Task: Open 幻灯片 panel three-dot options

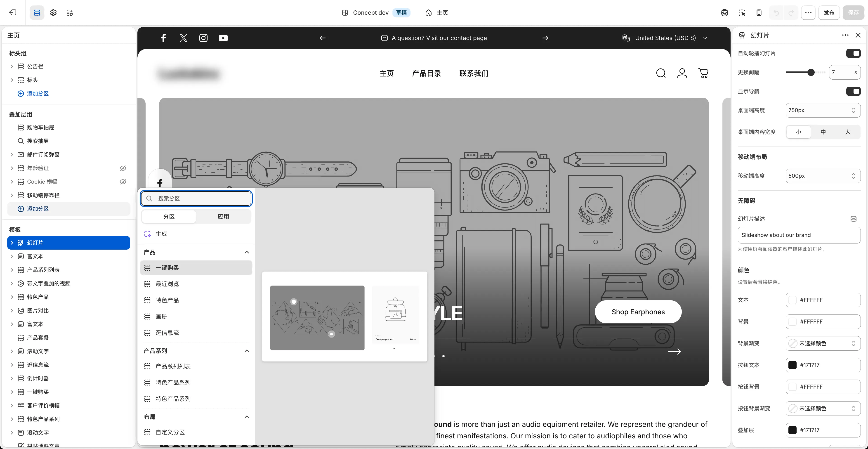Action: click(x=845, y=35)
